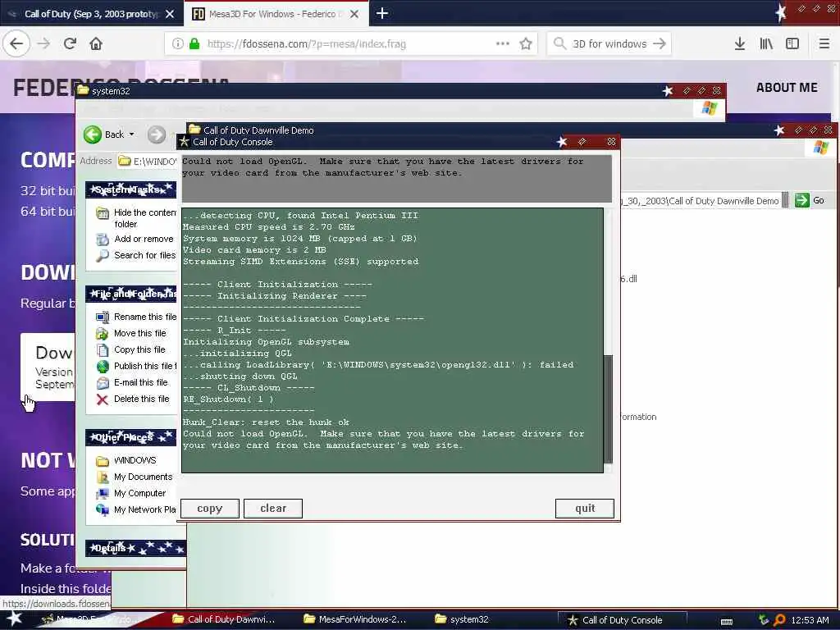
Task: Collapse the System Tasks panel header
Action: (x=131, y=189)
